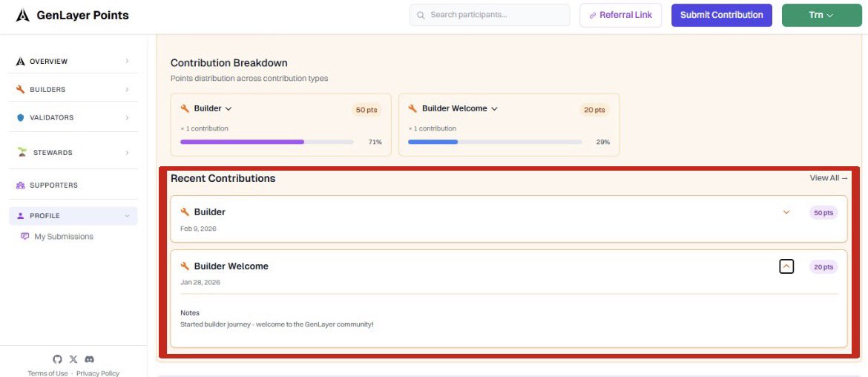This screenshot has height=377, width=868.
Task: Click wrench icon on Builder breakdown card
Action: pos(185,108)
